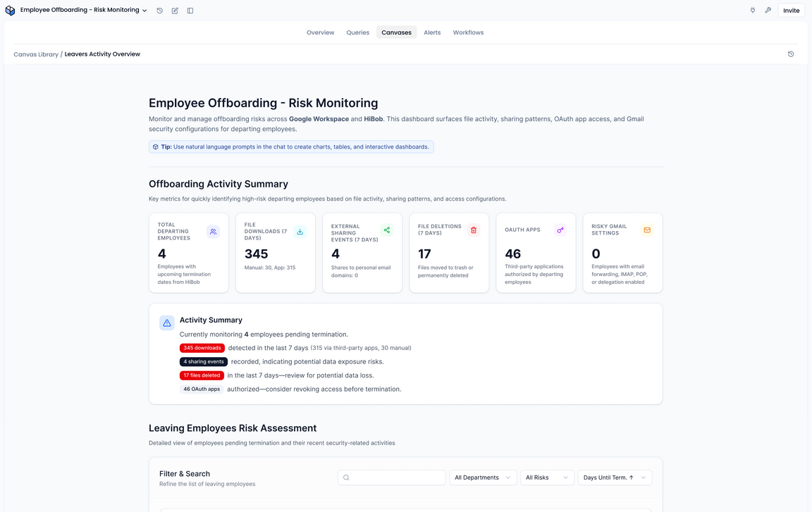Click the mail icon on Risky Gmail Settings card
Viewport: 812px width, 512px height.
coord(646,231)
